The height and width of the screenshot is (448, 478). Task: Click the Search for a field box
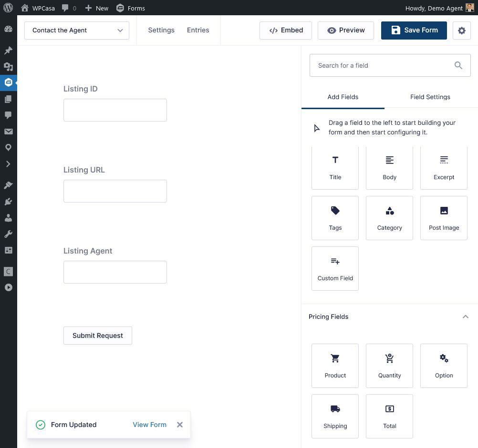pyautogui.click(x=382, y=65)
